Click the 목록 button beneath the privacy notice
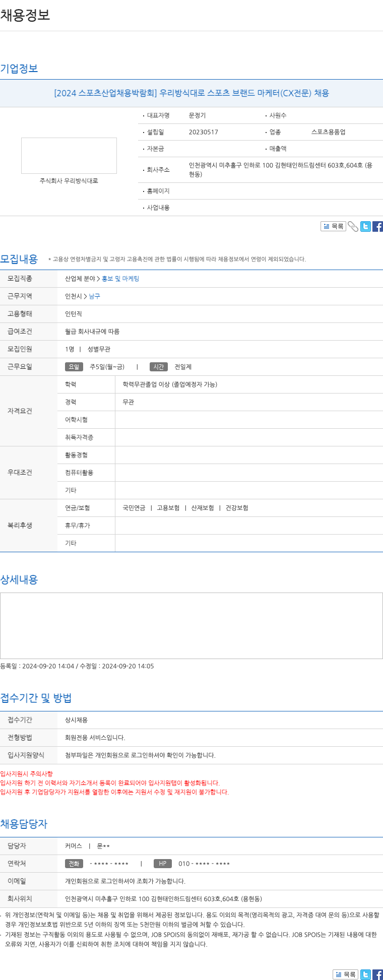The image size is (383, 980). [345, 974]
